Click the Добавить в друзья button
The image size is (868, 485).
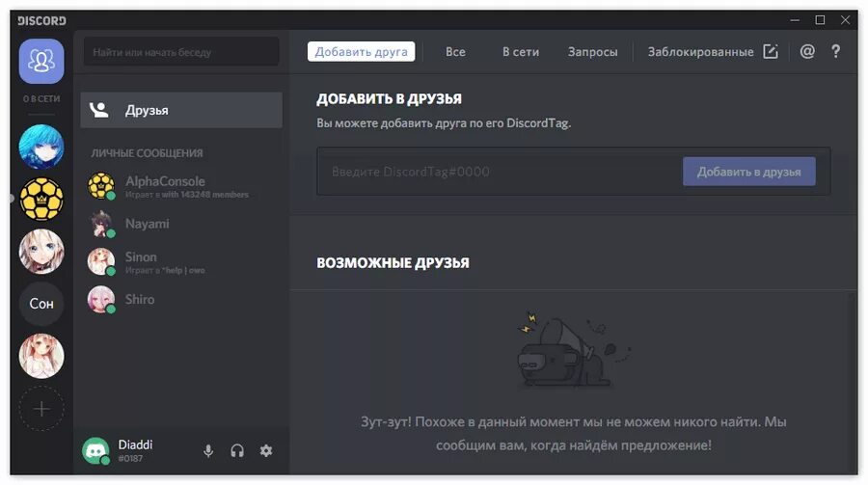tap(749, 172)
